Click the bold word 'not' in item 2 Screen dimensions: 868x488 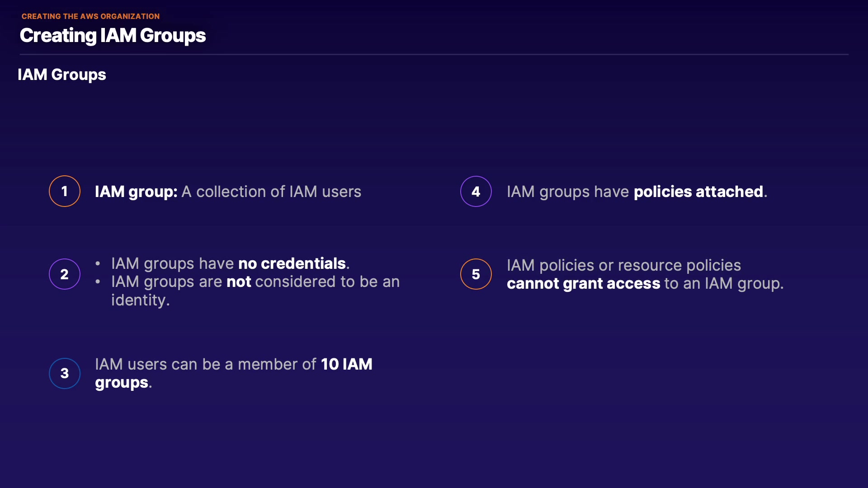(x=238, y=282)
